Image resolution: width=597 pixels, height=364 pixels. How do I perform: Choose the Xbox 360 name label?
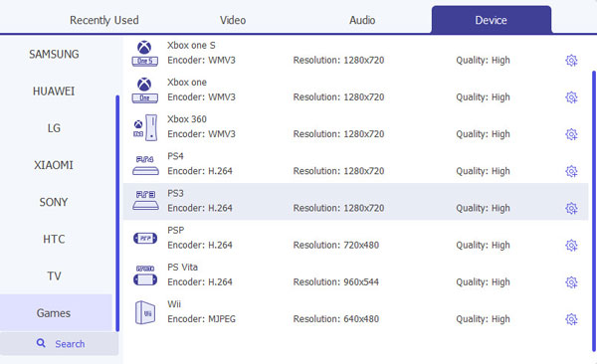coord(187,119)
